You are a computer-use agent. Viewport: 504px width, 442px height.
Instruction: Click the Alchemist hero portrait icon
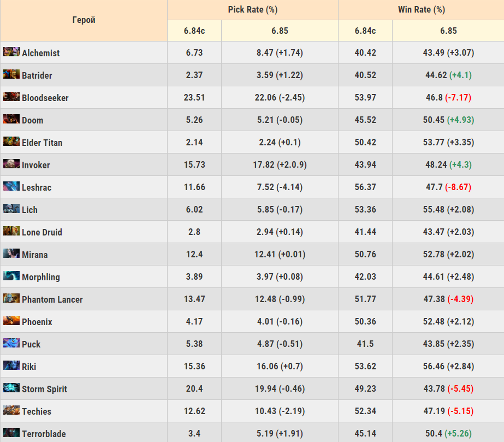[x=11, y=52]
